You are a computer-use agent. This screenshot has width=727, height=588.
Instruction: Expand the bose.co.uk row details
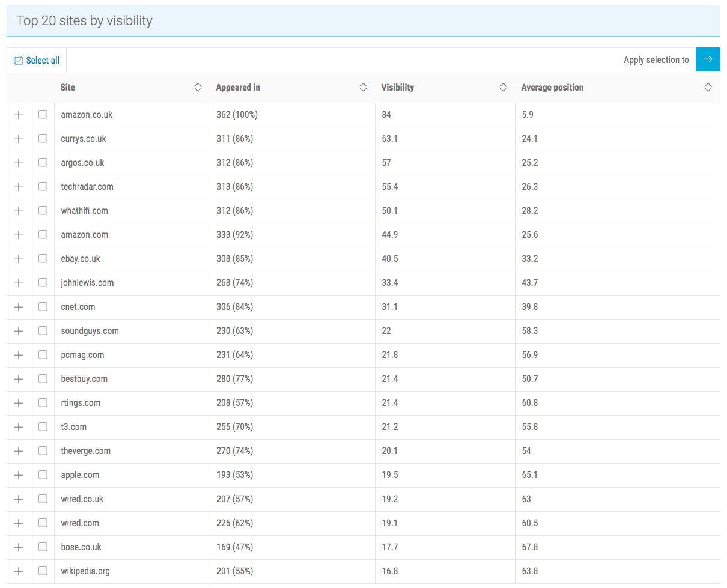point(19,547)
